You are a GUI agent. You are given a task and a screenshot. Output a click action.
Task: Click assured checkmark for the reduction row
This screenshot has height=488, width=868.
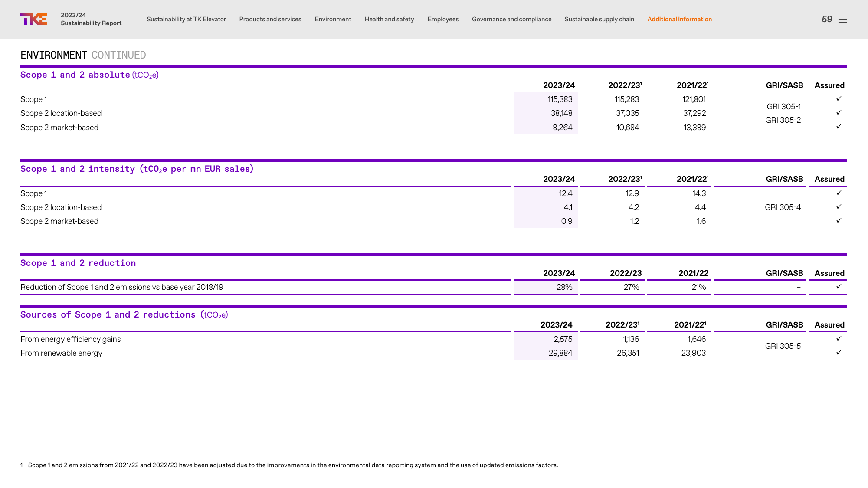tap(839, 287)
